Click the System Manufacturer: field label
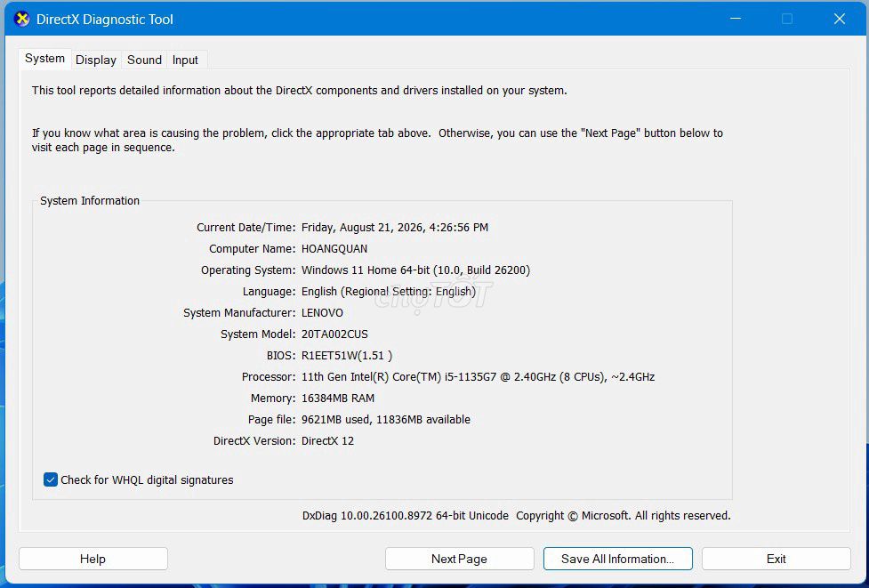Screen dimensions: 869x588 click(239, 313)
